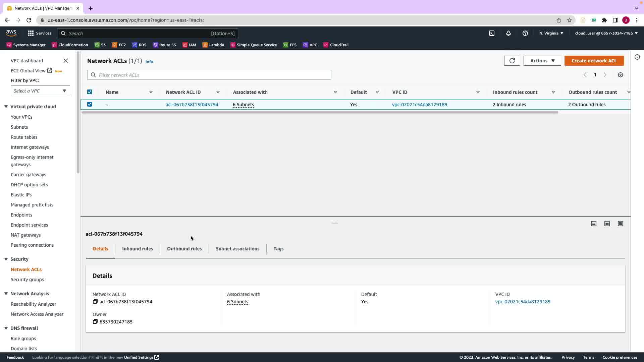Open AWS CloudShell icon in the top bar
Image resolution: width=644 pixels, height=362 pixels.
492,33
